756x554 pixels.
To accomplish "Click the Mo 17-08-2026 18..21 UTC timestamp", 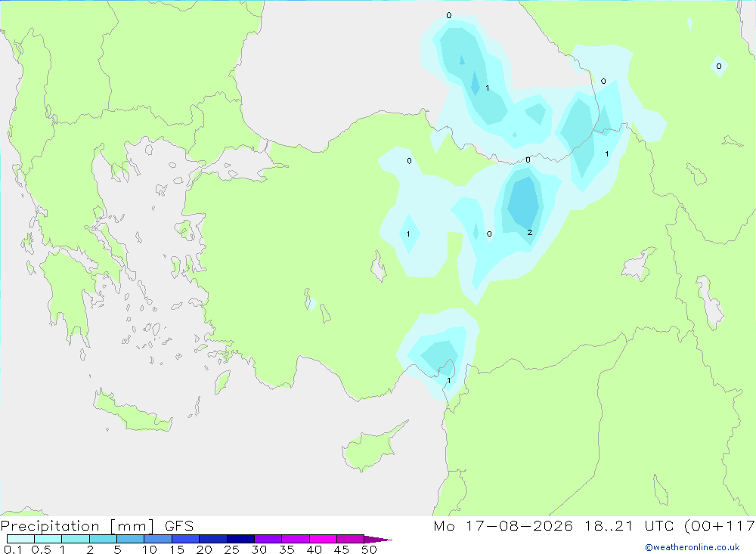I will pyautogui.click(x=594, y=526).
